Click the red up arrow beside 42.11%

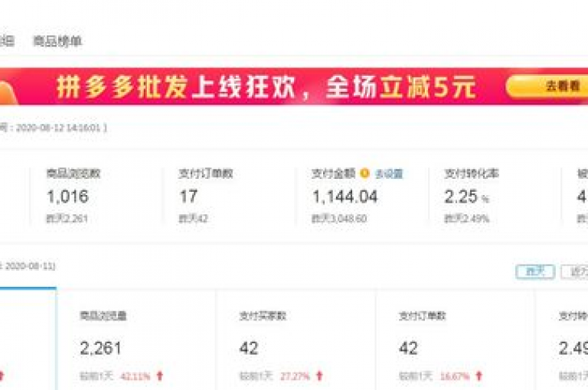tap(160, 375)
